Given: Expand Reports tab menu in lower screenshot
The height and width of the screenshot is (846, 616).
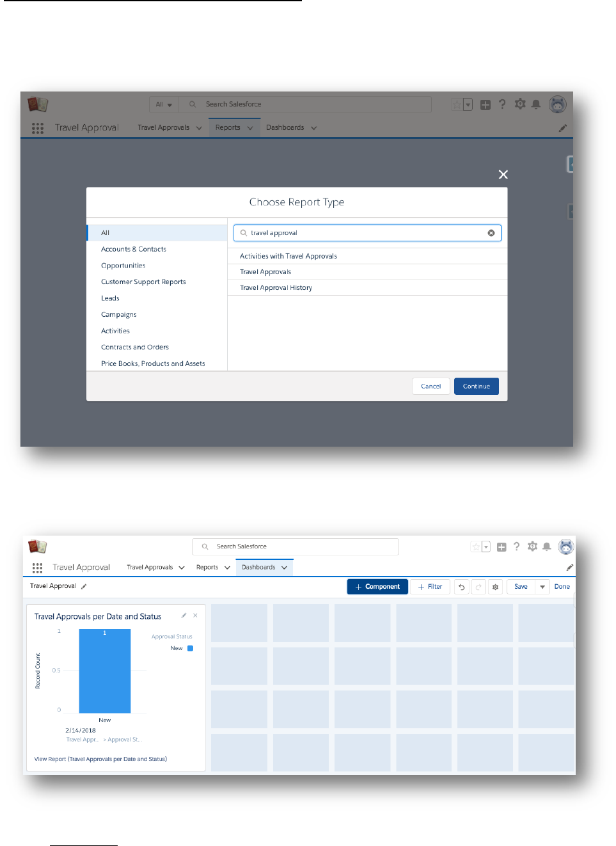Looking at the screenshot, I should pos(227,568).
